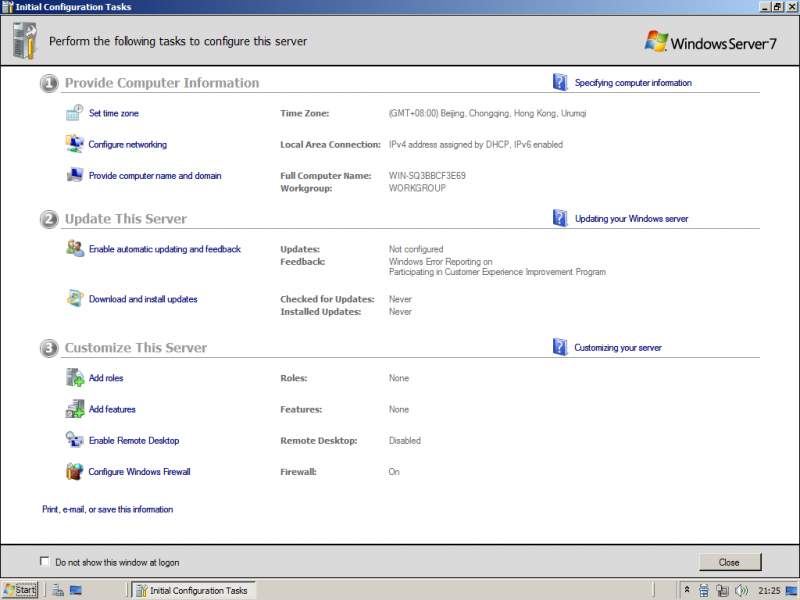
Task: Click the Add roles icon
Action: point(75,378)
